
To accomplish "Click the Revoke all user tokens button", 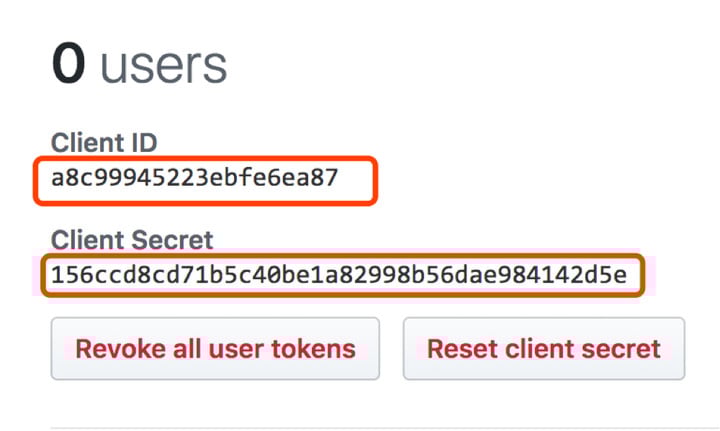I will pyautogui.click(x=215, y=348).
